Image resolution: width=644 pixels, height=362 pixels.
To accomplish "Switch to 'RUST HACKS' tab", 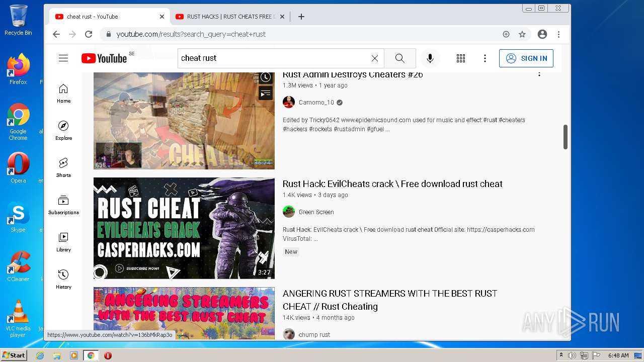I will tap(230, 17).
